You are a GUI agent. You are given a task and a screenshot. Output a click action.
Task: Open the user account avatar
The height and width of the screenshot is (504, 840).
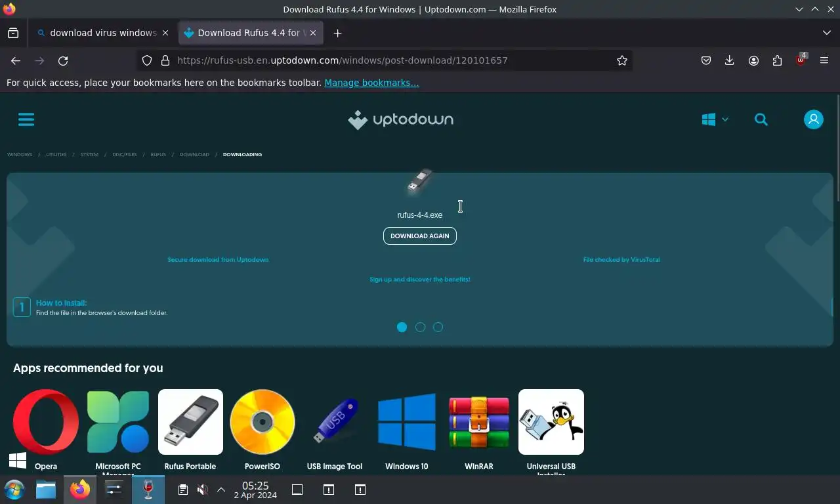[814, 119]
